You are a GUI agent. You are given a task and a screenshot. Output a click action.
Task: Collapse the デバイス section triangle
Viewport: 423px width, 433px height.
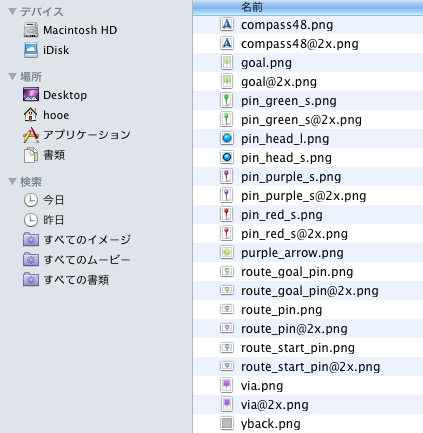pos(12,12)
